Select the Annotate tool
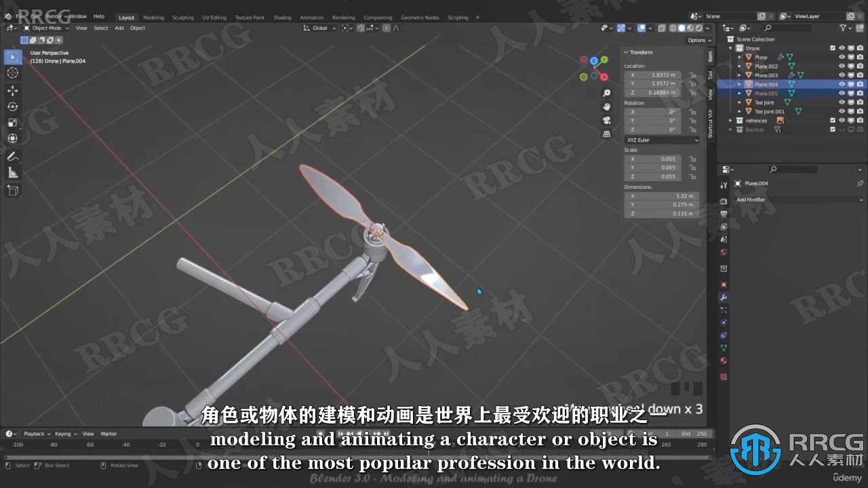This screenshot has width=868, height=488. pyautogui.click(x=13, y=157)
